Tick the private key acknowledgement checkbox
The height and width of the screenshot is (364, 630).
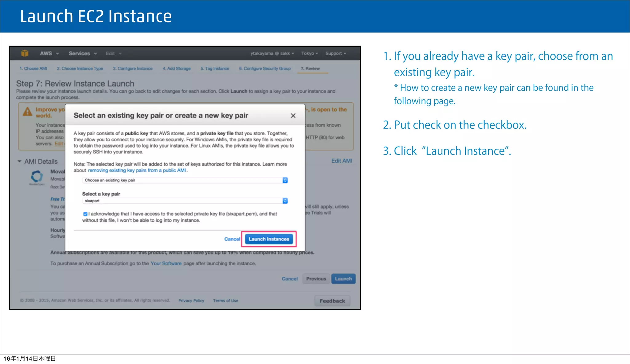85,214
